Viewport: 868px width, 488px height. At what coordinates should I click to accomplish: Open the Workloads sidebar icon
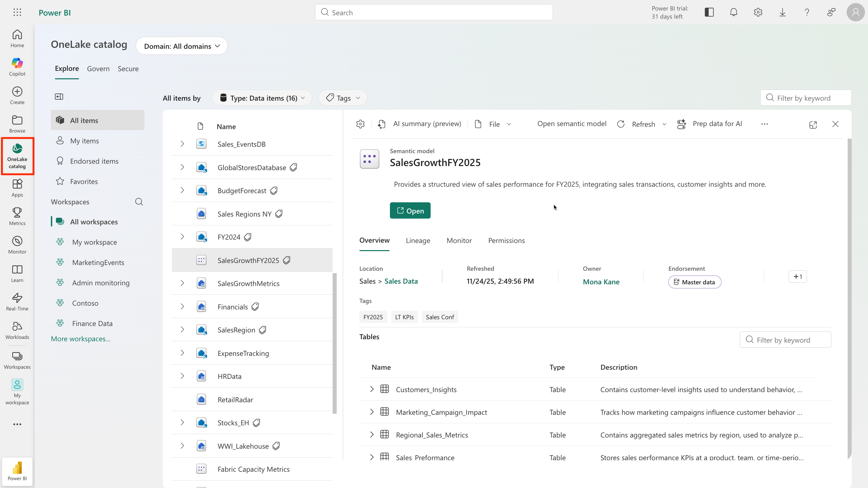pyautogui.click(x=17, y=330)
